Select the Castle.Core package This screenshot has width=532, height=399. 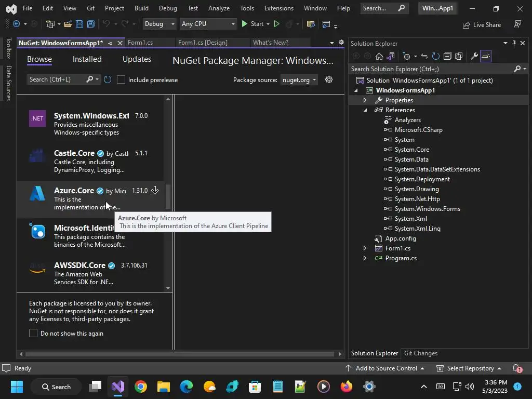click(x=90, y=161)
